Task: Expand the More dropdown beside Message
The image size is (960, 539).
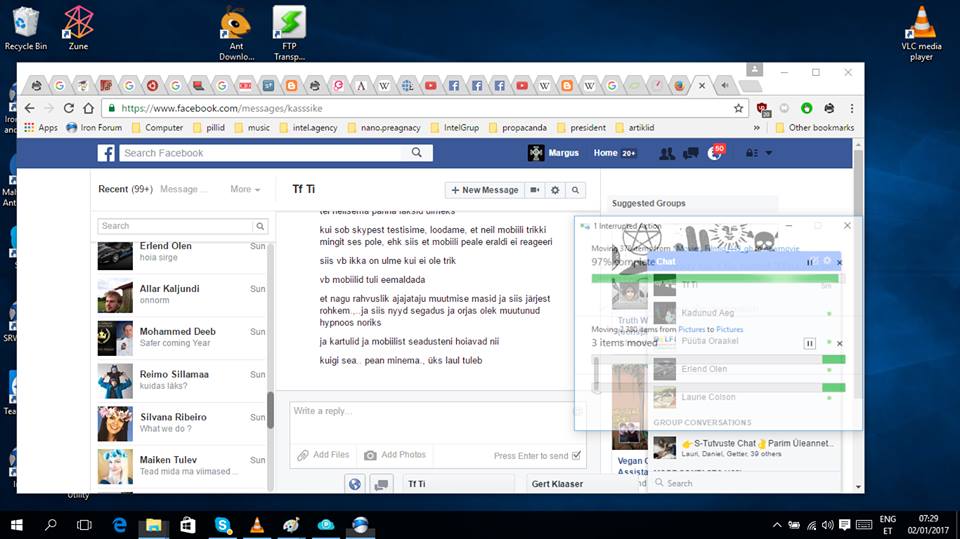Action: click(x=245, y=189)
